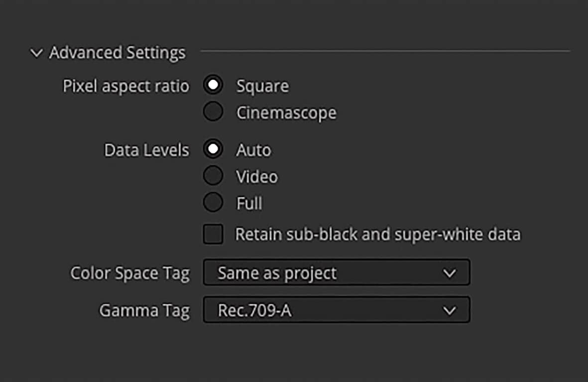Click the Pixel aspect ratio label
This screenshot has width=588, height=382.
[126, 86]
